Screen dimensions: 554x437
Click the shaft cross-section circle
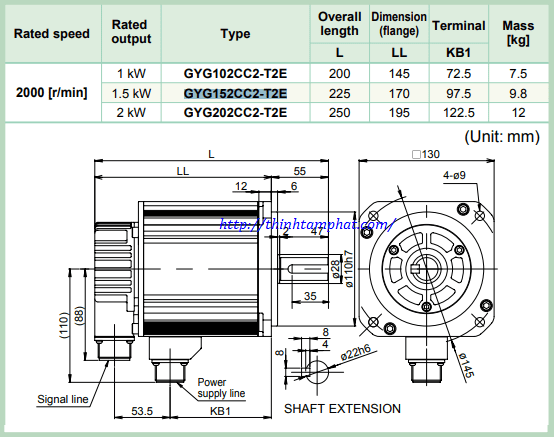click(317, 372)
